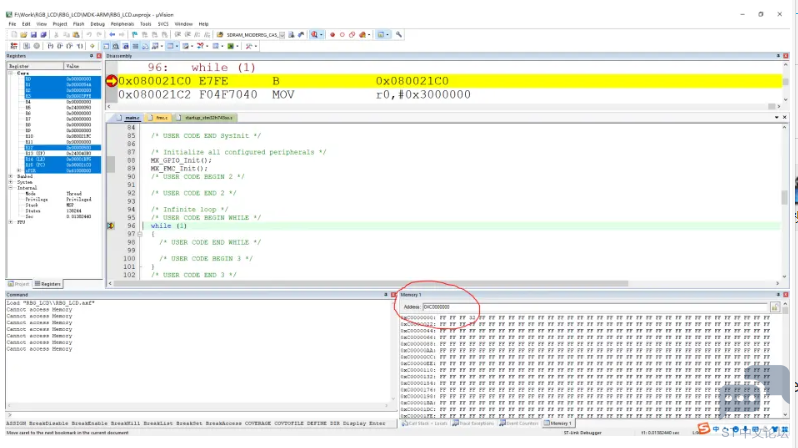Expand the FPU register group

(11, 222)
